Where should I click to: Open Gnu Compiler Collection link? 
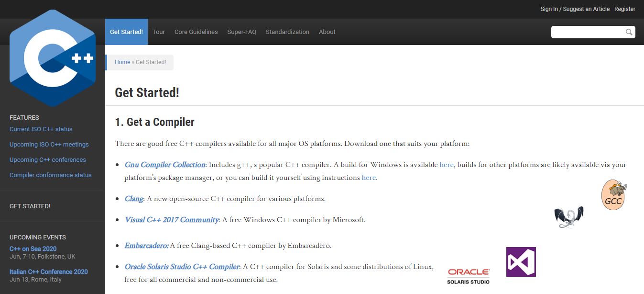(x=165, y=165)
